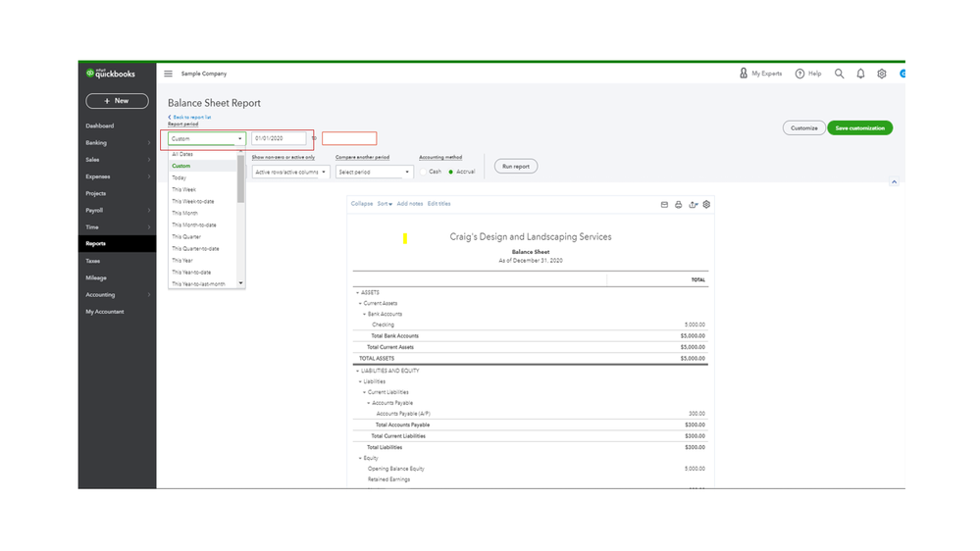Image resolution: width=980 pixels, height=551 pixels.
Task: Open the hamburger navigation menu icon
Action: pyautogui.click(x=169, y=74)
